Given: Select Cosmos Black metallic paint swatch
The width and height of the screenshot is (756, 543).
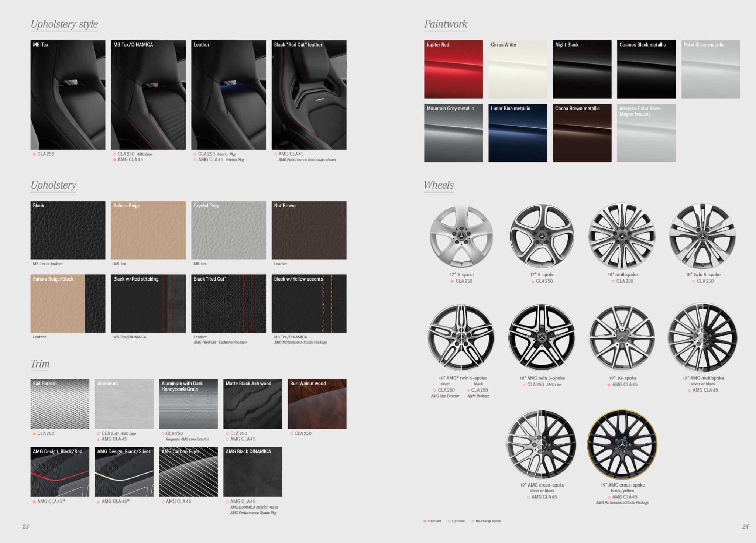Looking at the screenshot, I should click(x=646, y=69).
